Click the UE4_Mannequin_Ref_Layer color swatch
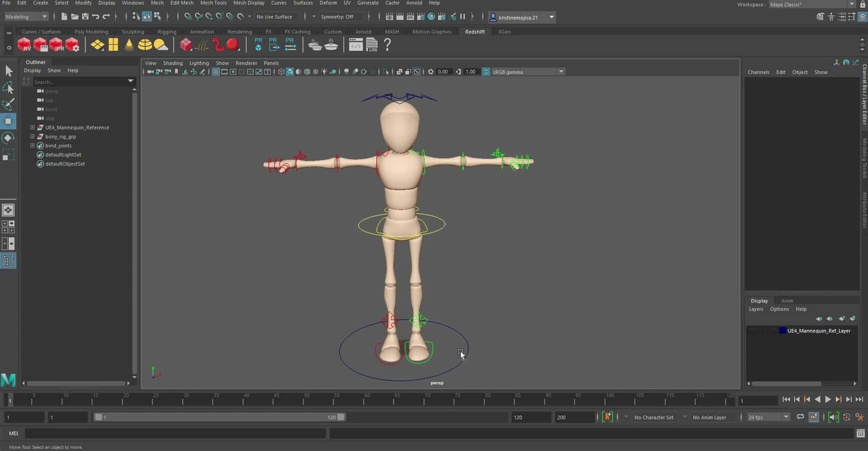Viewport: 868px width, 451px height. pos(783,330)
